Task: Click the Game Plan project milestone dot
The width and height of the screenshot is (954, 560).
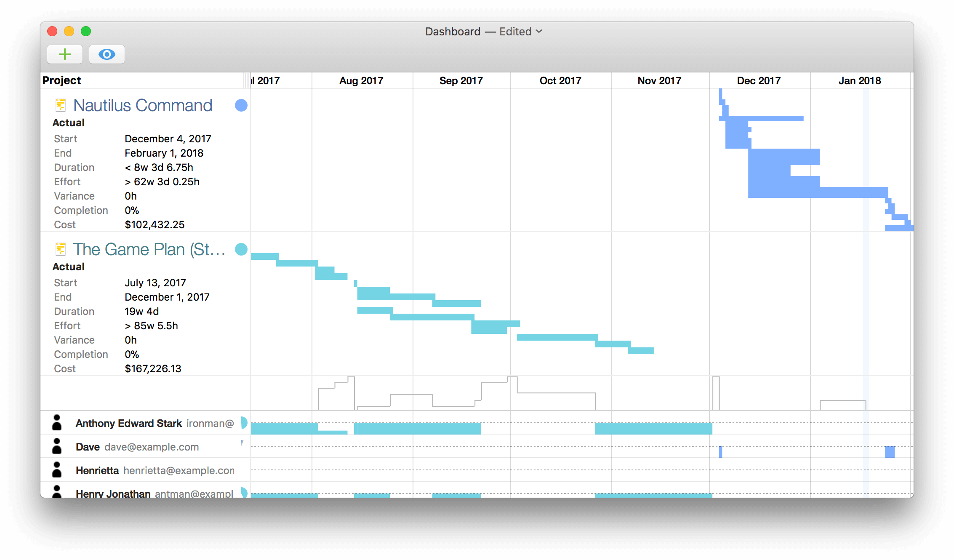Action: click(241, 249)
